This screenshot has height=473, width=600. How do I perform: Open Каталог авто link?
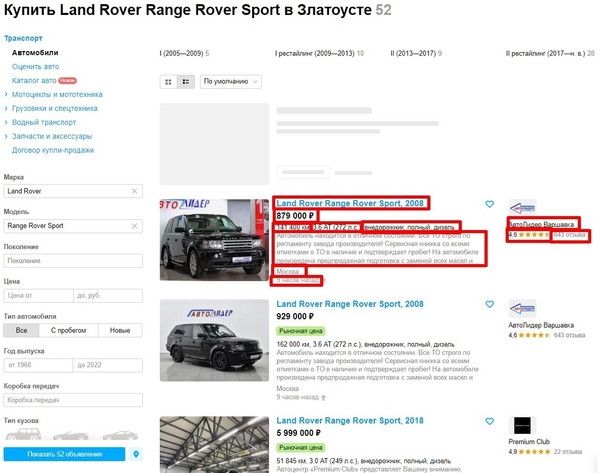pyautogui.click(x=34, y=80)
